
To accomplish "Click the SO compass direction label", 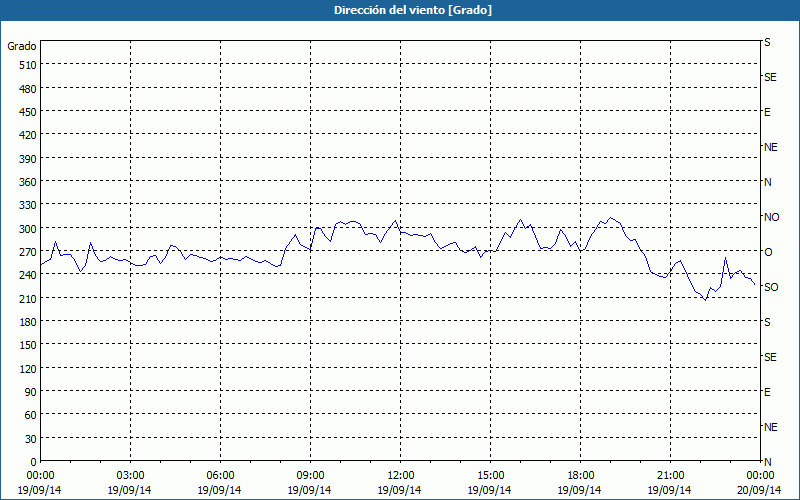I will tap(771, 287).
